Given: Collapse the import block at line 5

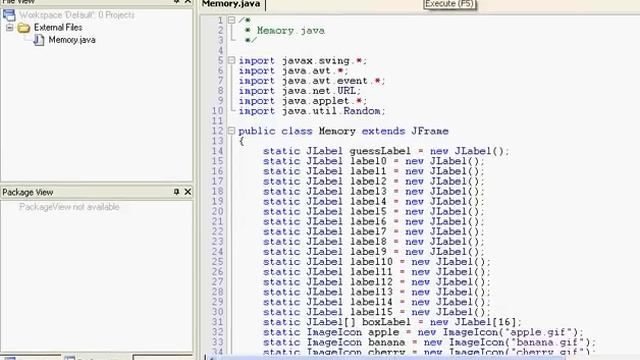Looking at the screenshot, I should tap(231, 60).
